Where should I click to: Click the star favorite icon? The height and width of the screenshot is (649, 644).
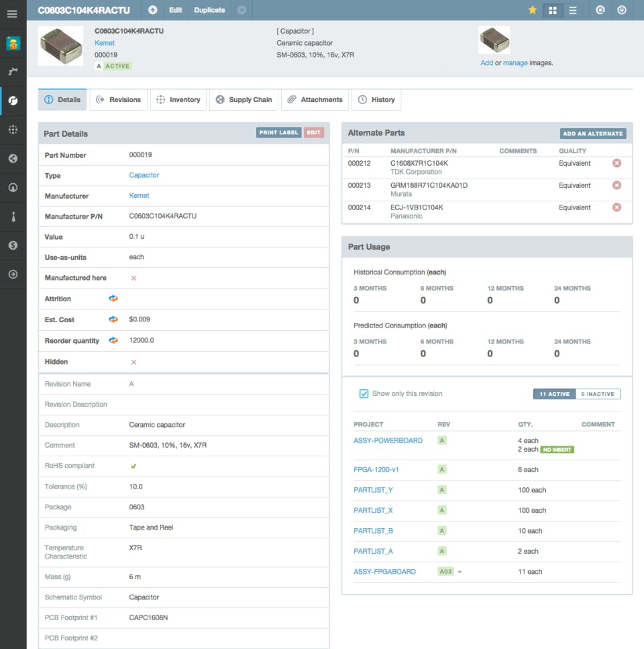(x=533, y=10)
